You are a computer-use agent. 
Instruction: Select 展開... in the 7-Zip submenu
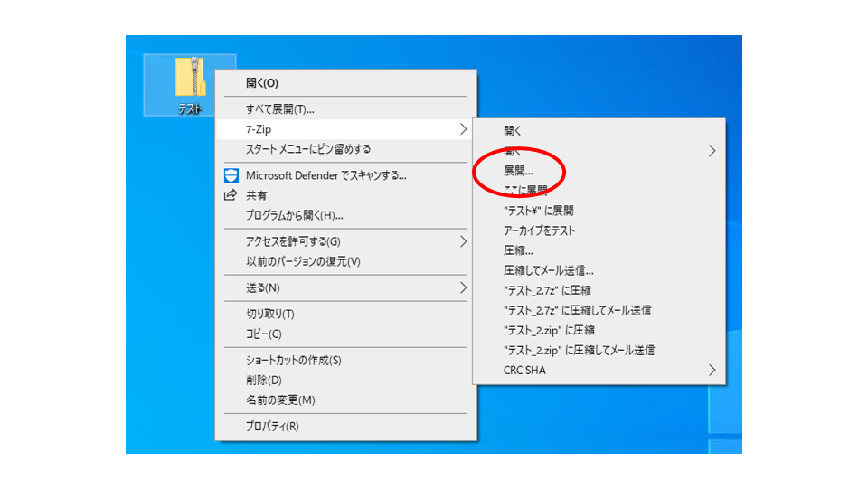518,170
